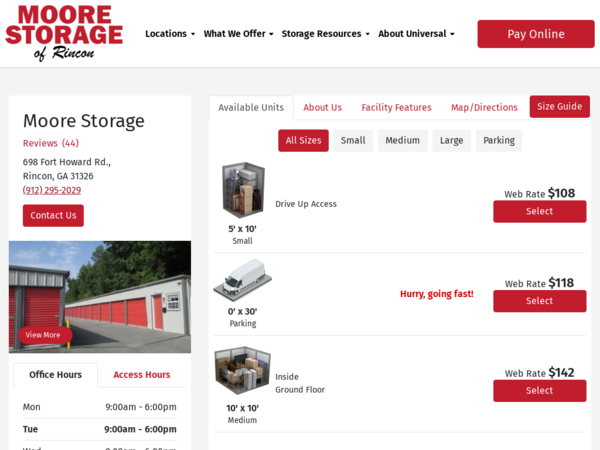Click the Mon 9:00am - 6:00pm hours row

click(99, 407)
